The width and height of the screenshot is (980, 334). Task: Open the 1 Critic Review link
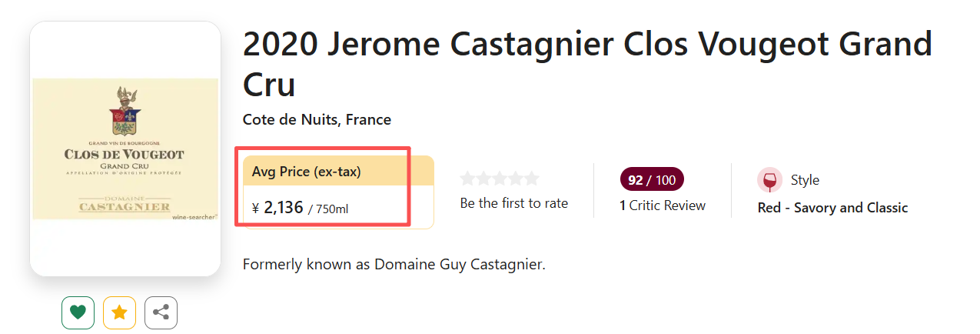click(x=662, y=205)
